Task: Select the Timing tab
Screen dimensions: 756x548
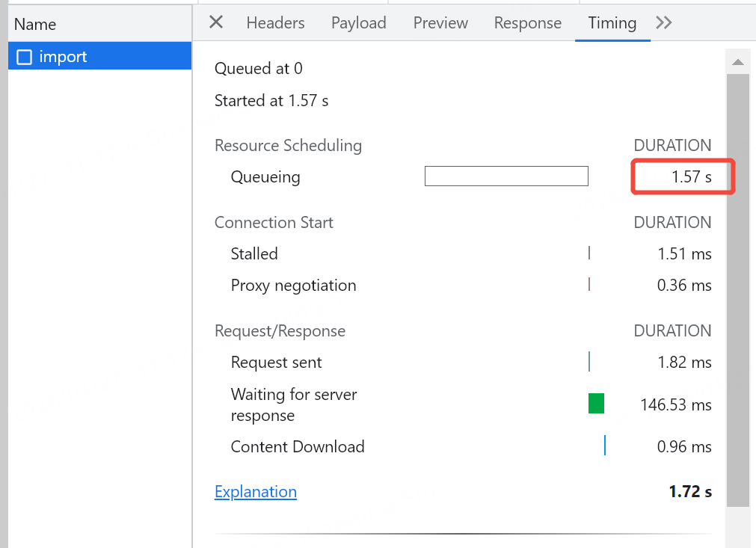Action: (612, 23)
